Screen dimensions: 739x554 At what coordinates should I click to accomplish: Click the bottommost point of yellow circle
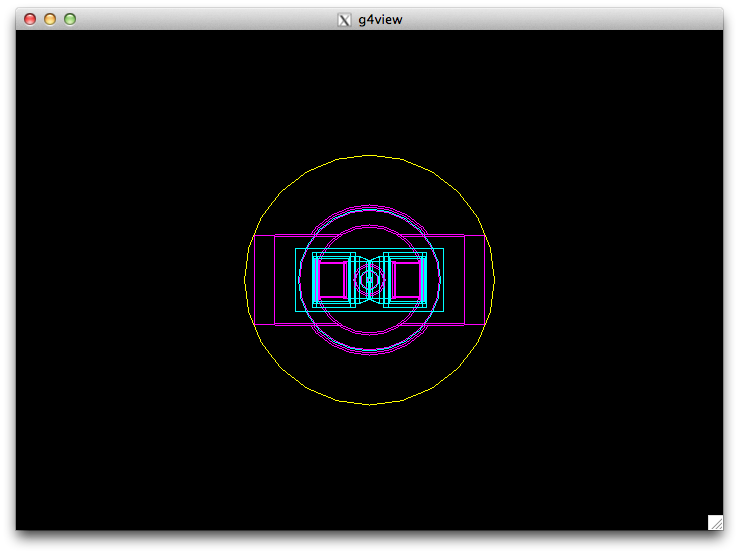coord(369,404)
